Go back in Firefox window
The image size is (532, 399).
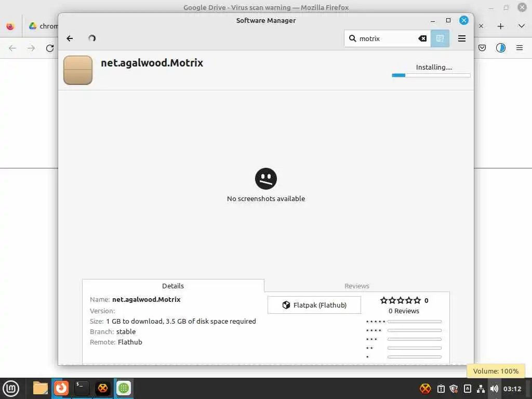(x=12, y=48)
